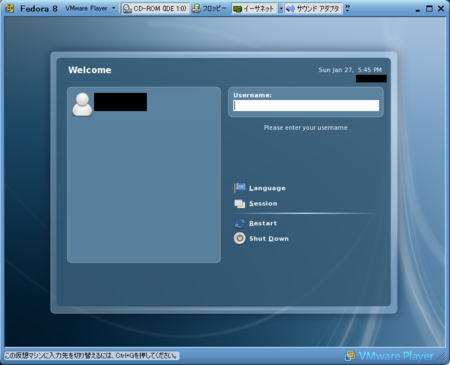This screenshot has width=450, height=365.
Task: Select the user avatar in the face browser
Action: (x=82, y=104)
